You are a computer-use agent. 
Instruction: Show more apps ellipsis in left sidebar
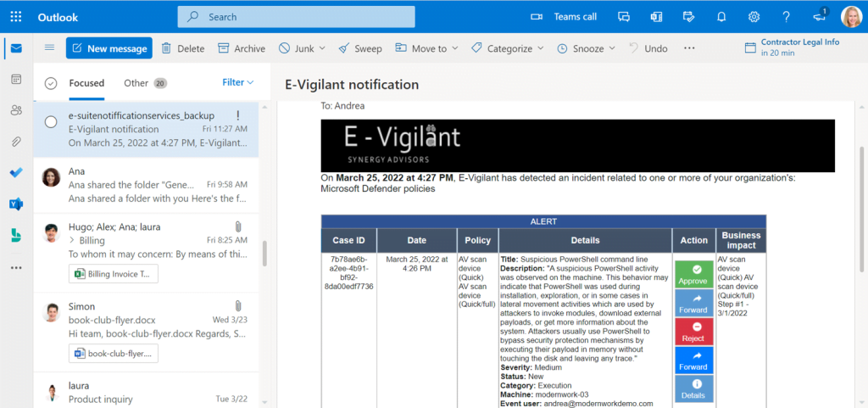[x=16, y=267]
